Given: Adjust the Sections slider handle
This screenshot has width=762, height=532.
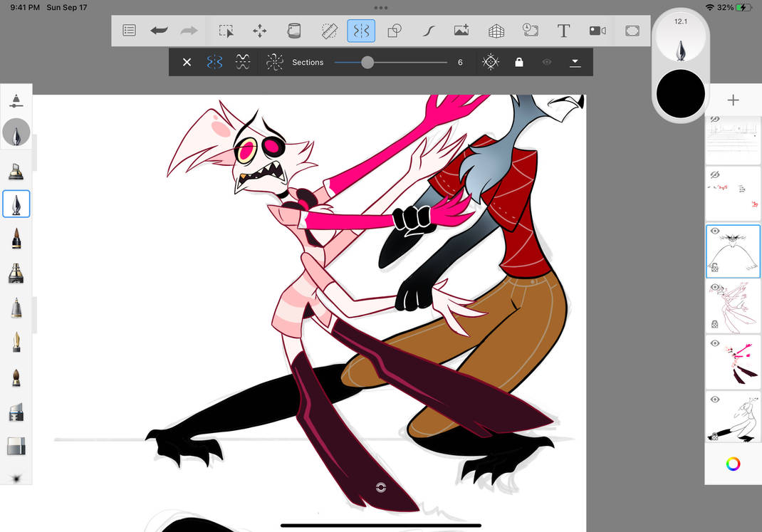Looking at the screenshot, I should (367, 62).
